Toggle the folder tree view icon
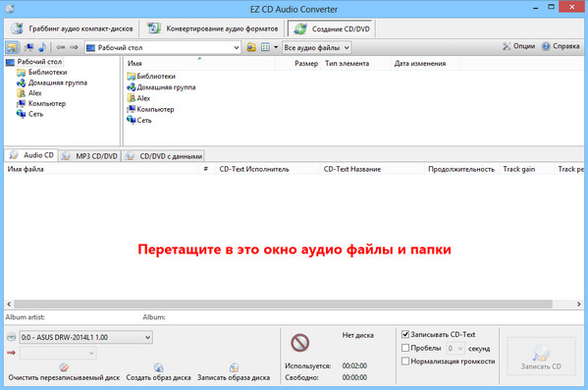The image size is (588, 390). coord(12,47)
